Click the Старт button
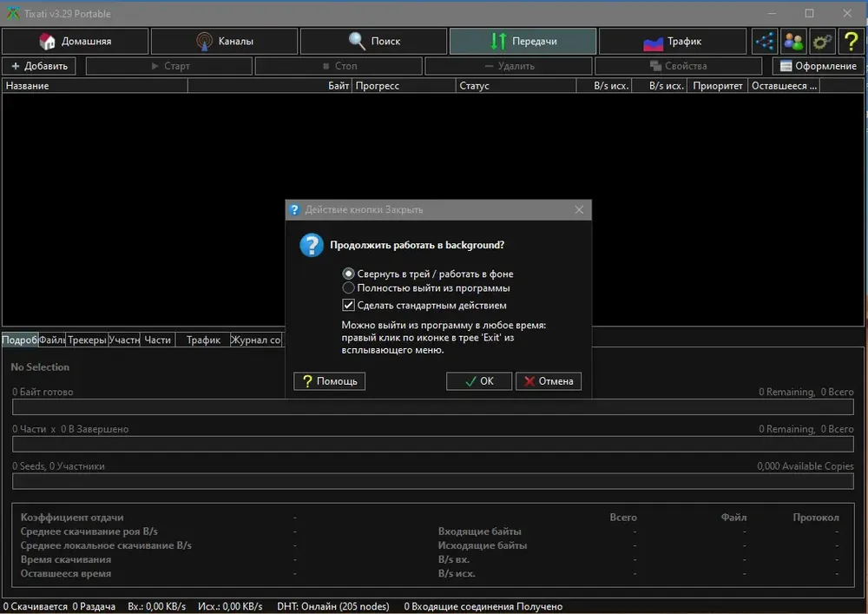868x614 pixels. [169, 66]
